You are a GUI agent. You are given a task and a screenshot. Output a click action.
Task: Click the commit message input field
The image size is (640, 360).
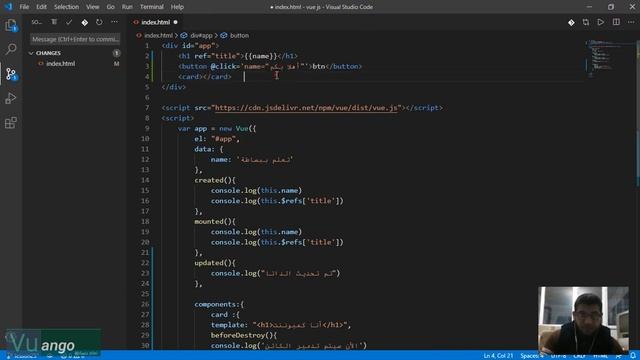tap(75, 39)
